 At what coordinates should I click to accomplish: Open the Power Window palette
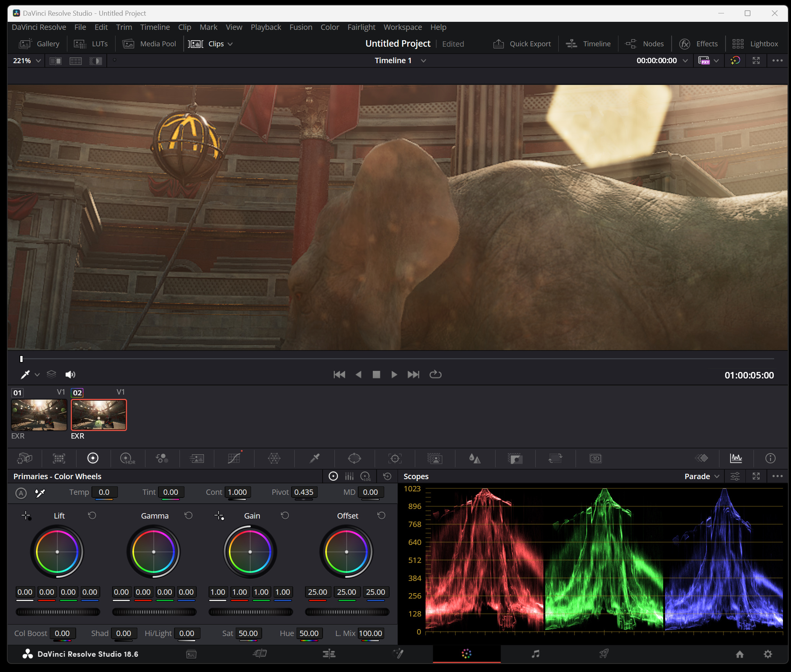[354, 458]
